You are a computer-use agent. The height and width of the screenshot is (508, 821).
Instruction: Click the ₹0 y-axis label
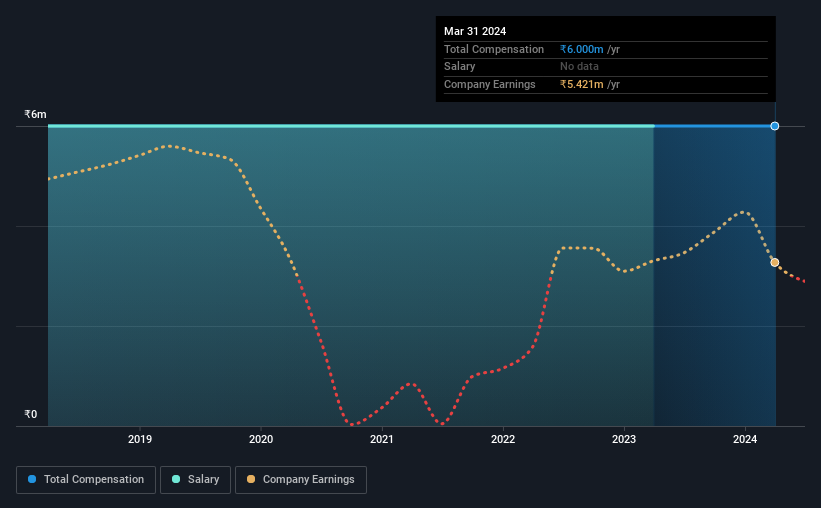click(x=31, y=414)
